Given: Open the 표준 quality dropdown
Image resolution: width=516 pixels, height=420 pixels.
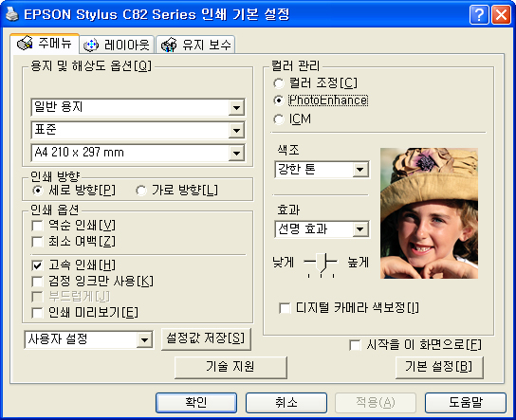Looking at the screenshot, I should [x=138, y=130].
